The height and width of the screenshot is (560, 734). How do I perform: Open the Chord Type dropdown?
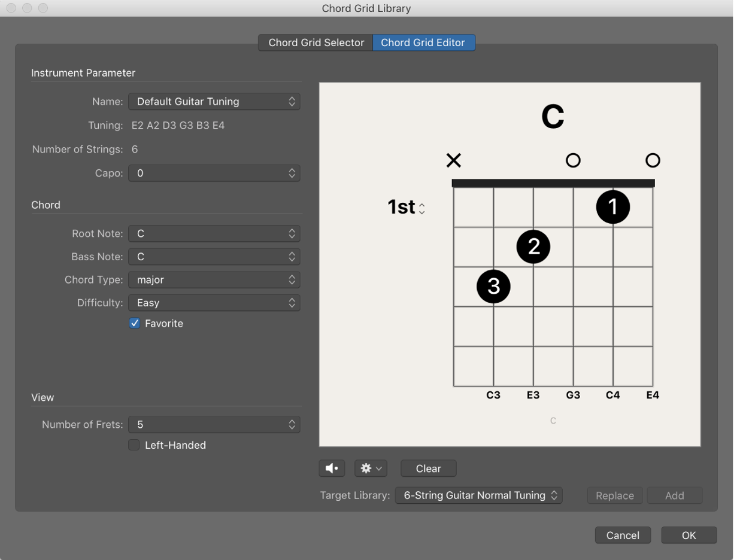pos(214,279)
